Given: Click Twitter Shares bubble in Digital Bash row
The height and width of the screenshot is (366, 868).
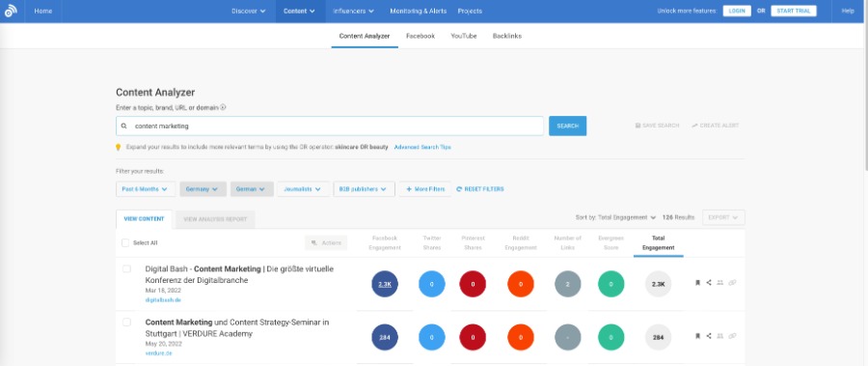Looking at the screenshot, I should pyautogui.click(x=432, y=284).
